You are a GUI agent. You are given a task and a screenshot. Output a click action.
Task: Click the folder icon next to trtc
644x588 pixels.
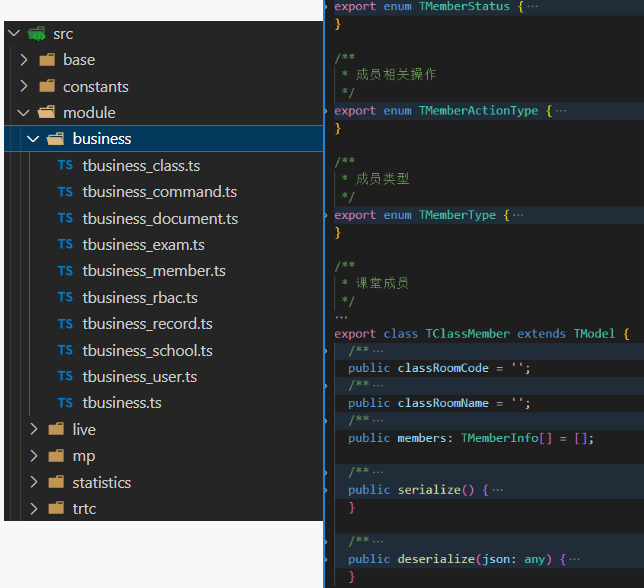pos(56,509)
